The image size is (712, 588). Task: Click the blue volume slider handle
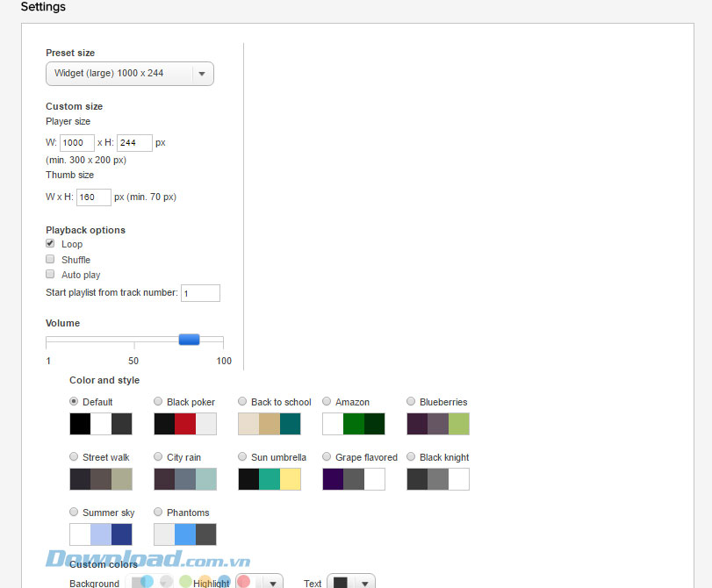189,340
